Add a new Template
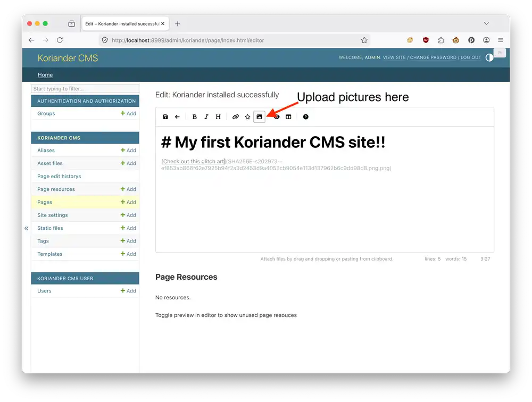This screenshot has height=402, width=532. click(128, 254)
